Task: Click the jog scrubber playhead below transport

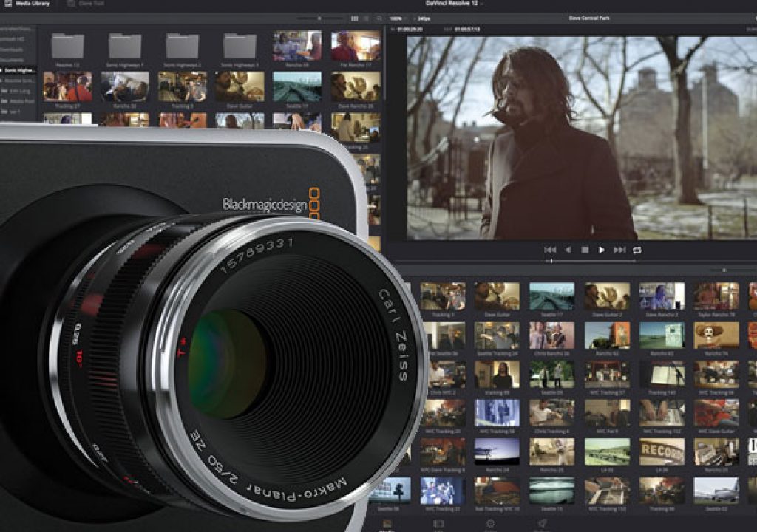Action: point(551,261)
